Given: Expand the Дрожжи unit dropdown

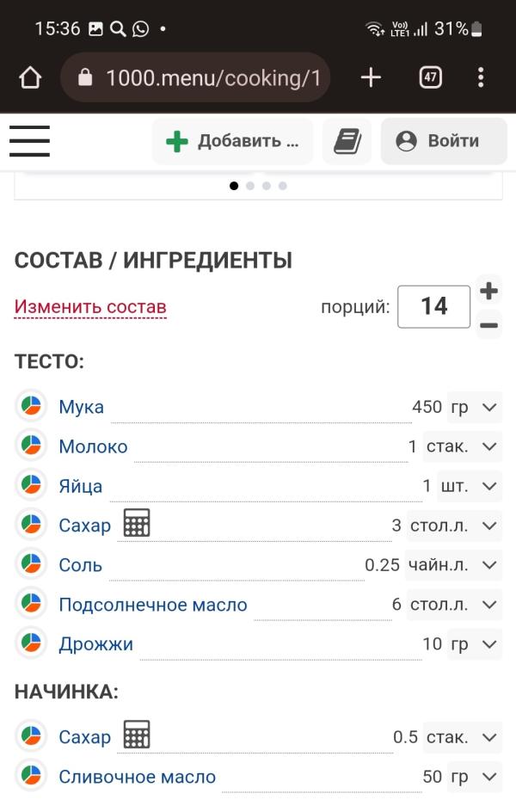Looking at the screenshot, I should 475,643.
